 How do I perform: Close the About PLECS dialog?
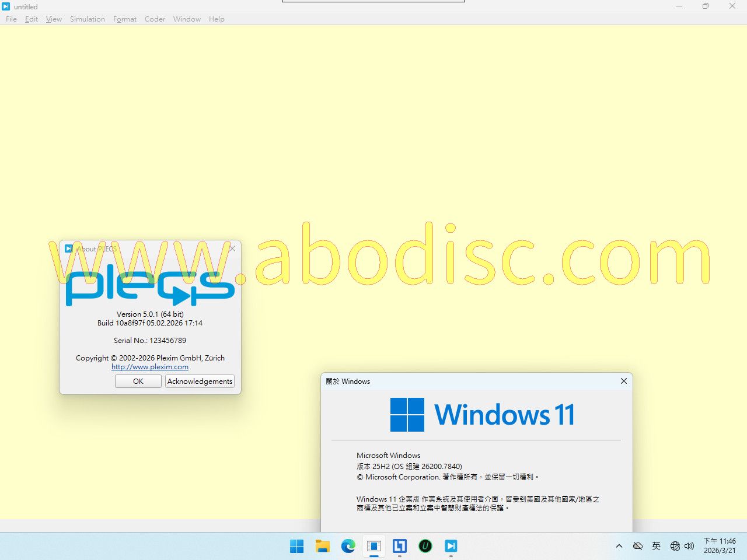232,249
